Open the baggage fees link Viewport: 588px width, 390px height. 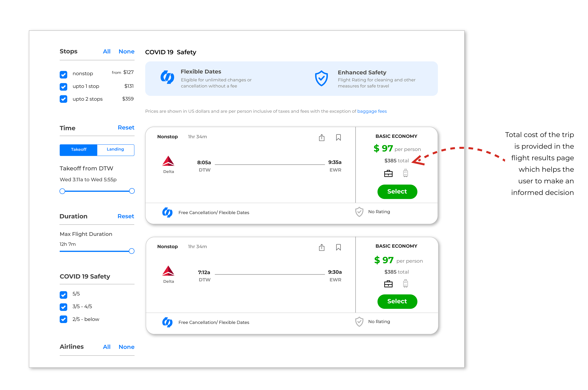click(372, 111)
